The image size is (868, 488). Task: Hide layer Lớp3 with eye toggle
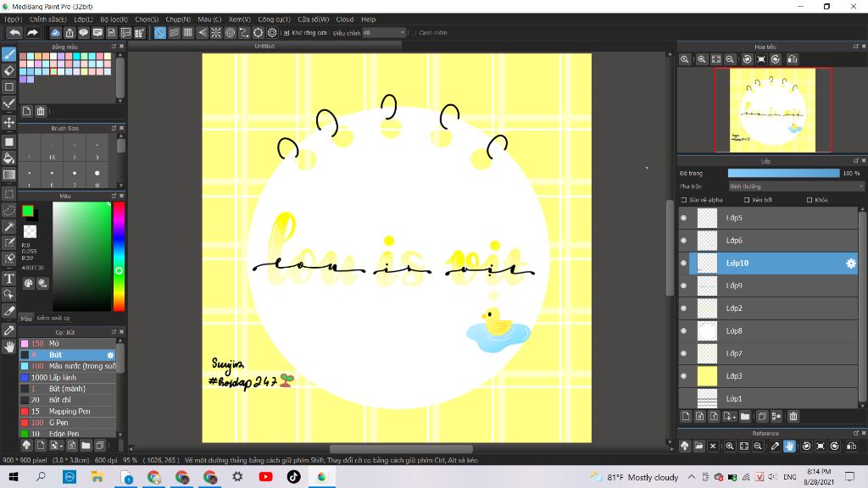pos(684,376)
